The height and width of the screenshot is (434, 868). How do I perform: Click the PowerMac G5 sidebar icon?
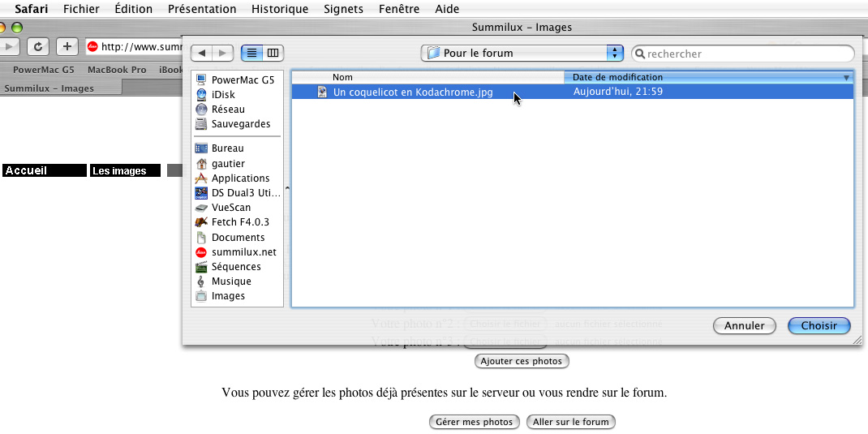[201, 79]
